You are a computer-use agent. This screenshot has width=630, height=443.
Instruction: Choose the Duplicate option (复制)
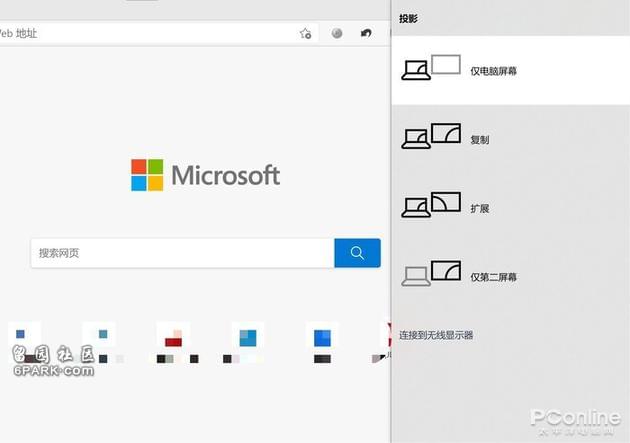(x=511, y=139)
